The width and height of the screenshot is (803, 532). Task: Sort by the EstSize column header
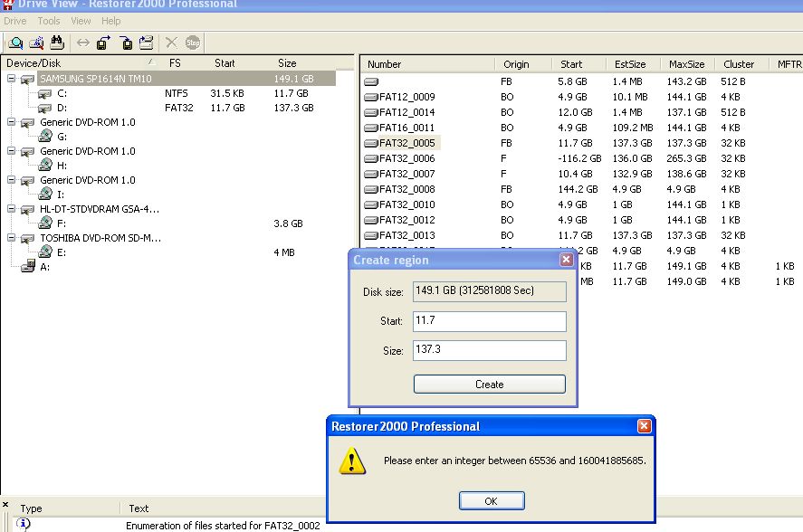click(x=633, y=64)
